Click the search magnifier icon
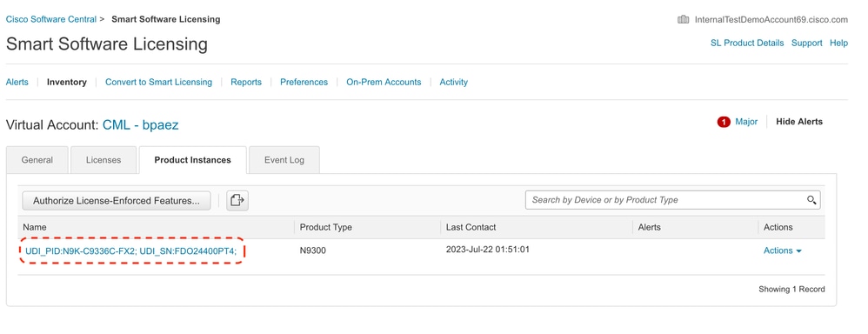868x334 pixels. [811, 200]
